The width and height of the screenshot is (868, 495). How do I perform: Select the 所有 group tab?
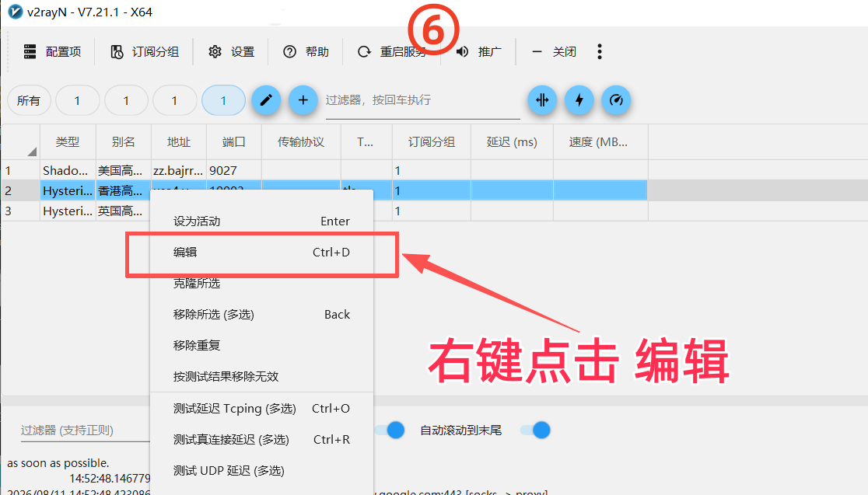29,101
